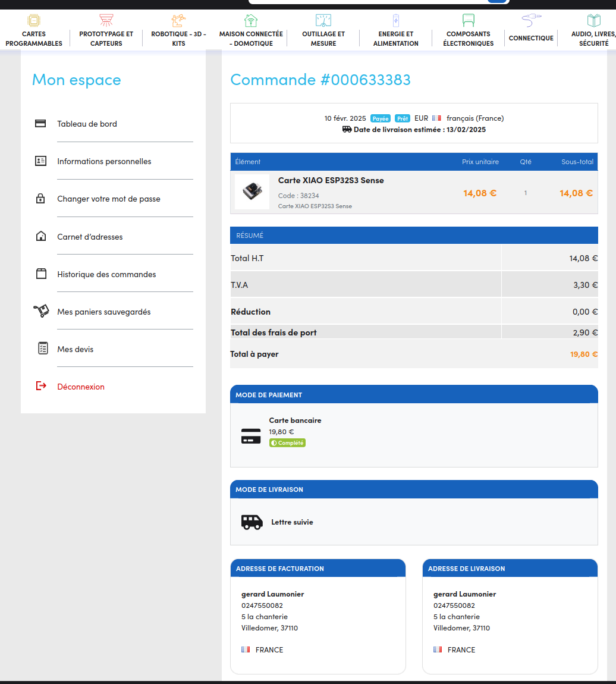
Task: Click the Informations personnelles ID icon
Action: (x=40, y=161)
